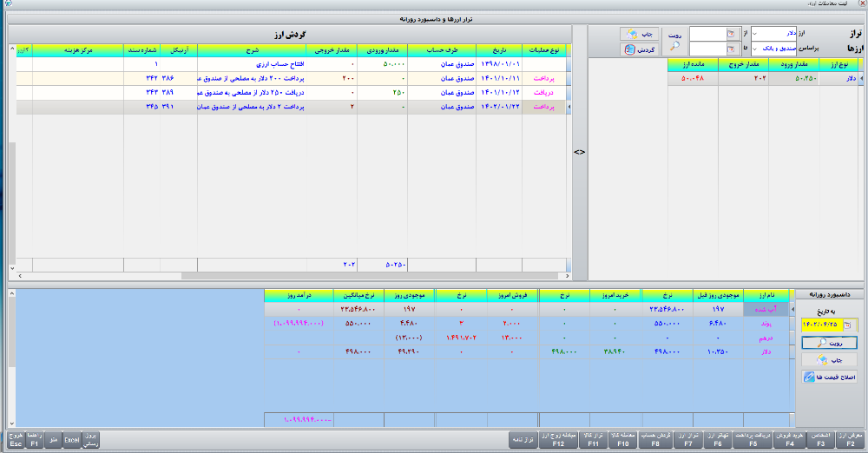Click the تاریخ column header
868x453 pixels.
click(499, 50)
